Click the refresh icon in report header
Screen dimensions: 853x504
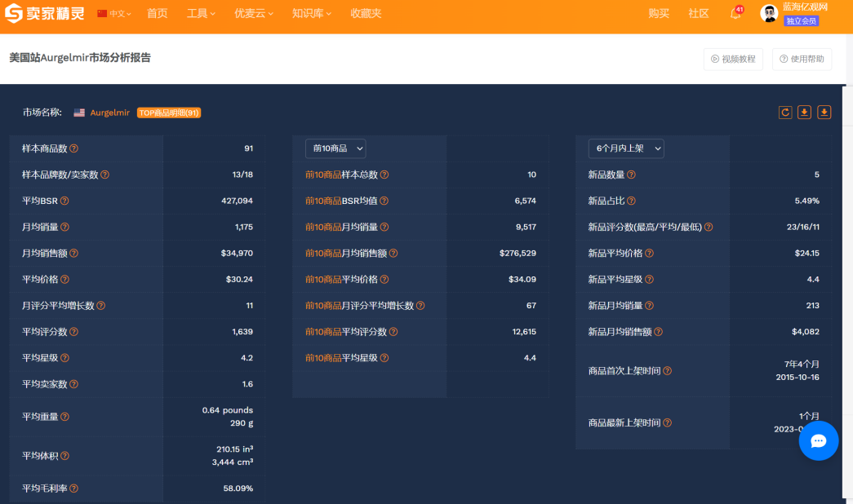pos(785,113)
